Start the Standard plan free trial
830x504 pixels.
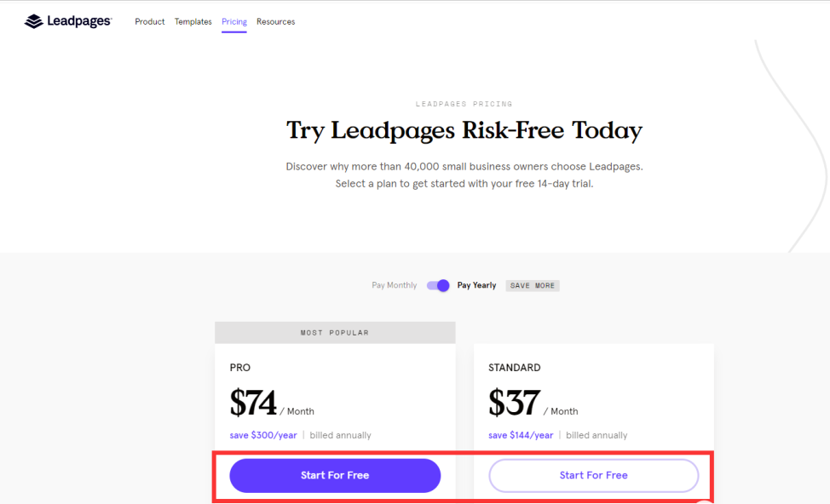(x=593, y=475)
